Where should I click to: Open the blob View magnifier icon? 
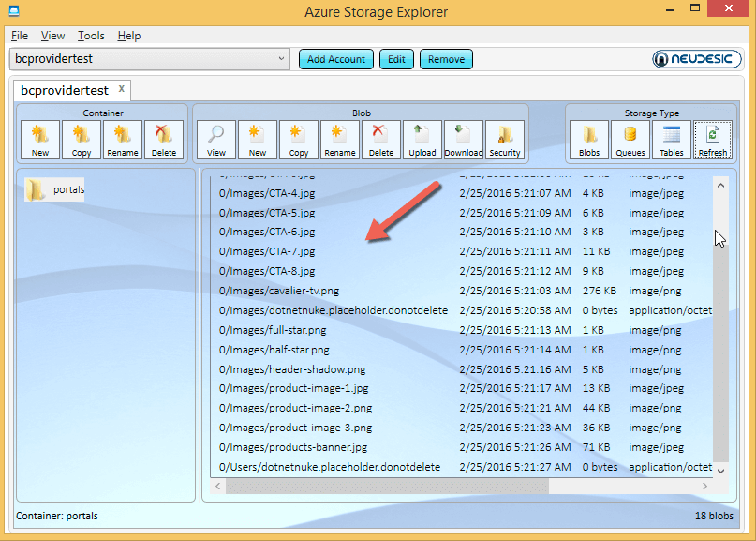click(x=216, y=140)
